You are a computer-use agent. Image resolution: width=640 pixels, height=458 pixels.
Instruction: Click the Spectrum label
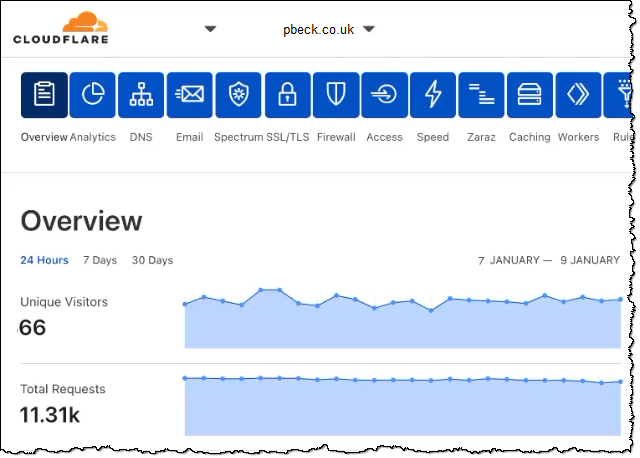(239, 137)
